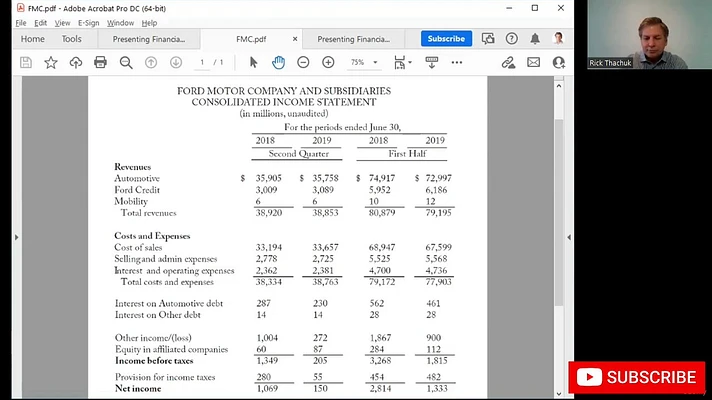
Task: Open the account profile avatar
Action: [559, 39]
